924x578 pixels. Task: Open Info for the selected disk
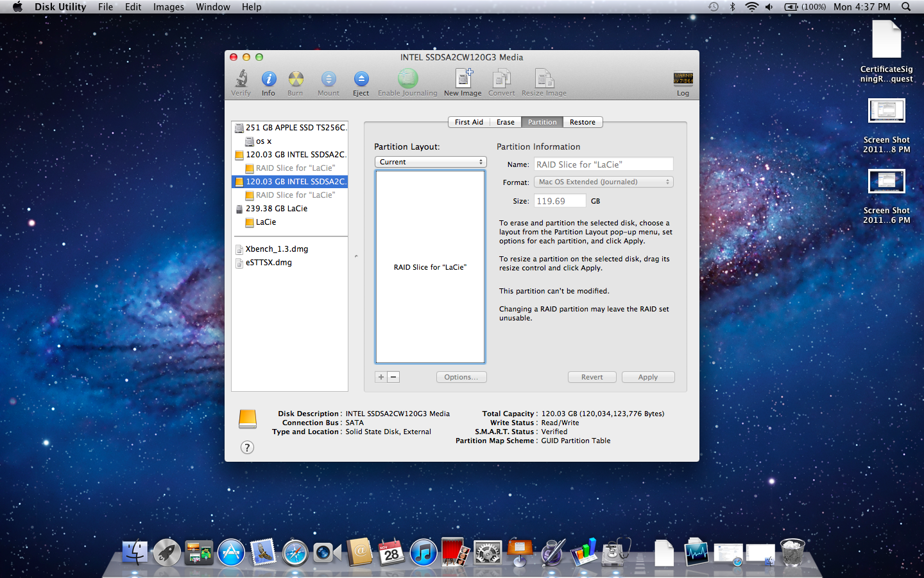(268, 83)
